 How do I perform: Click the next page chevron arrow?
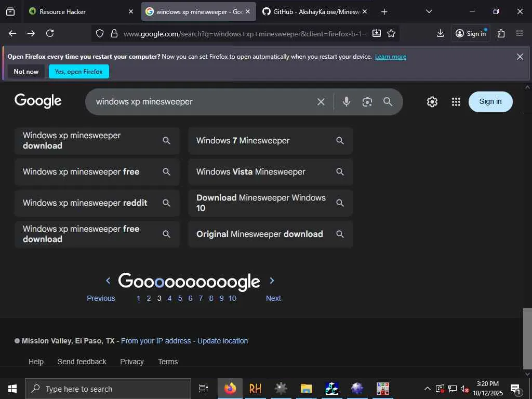(272, 281)
